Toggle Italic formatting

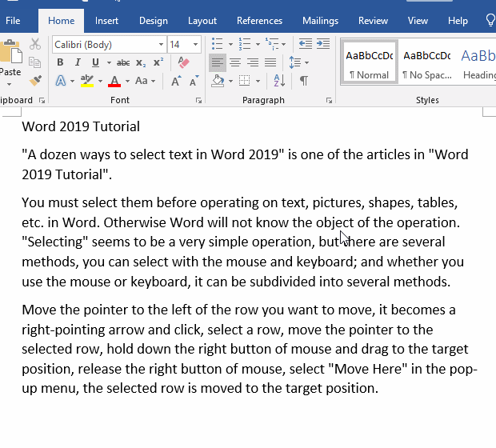pyautogui.click(x=78, y=62)
